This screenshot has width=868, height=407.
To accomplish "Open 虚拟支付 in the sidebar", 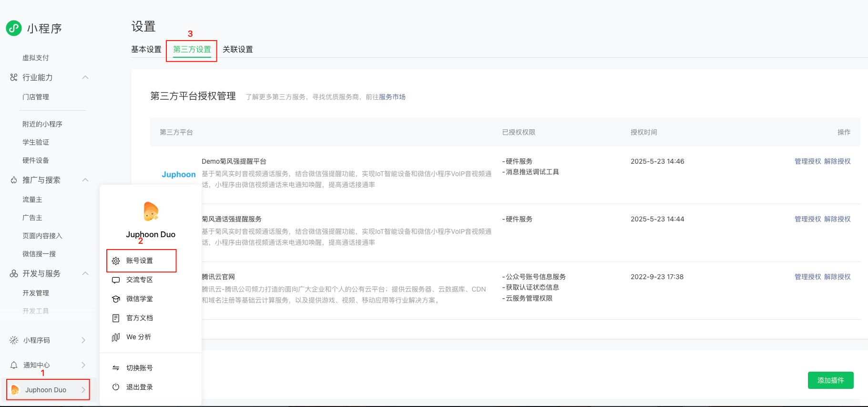I will coord(36,58).
